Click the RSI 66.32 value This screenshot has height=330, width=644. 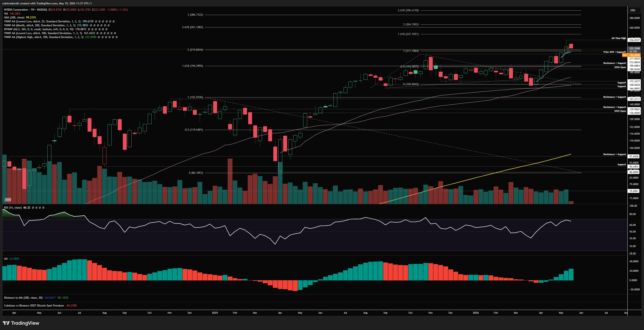(27, 207)
